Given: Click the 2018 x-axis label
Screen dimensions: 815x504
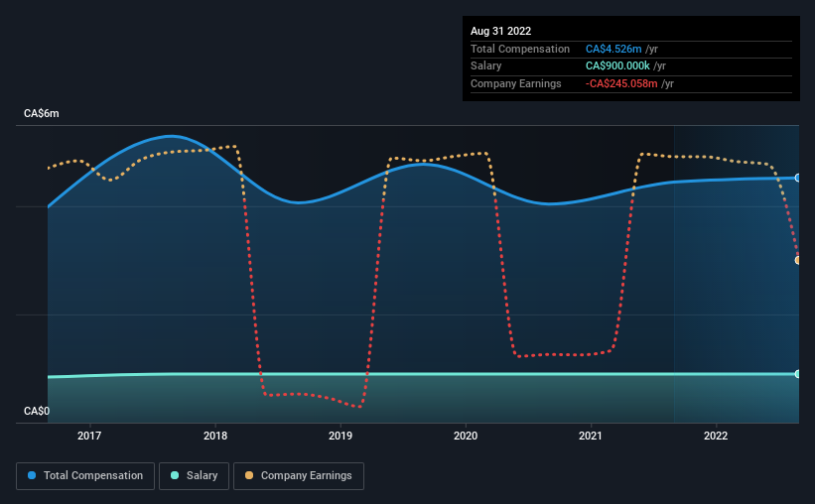Looking at the screenshot, I should point(215,436).
